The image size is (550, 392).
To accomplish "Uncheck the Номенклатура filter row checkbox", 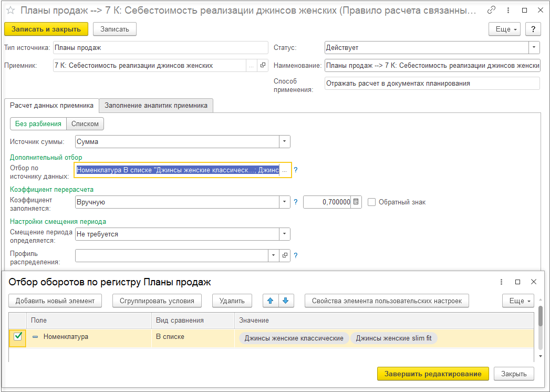I will [18, 337].
